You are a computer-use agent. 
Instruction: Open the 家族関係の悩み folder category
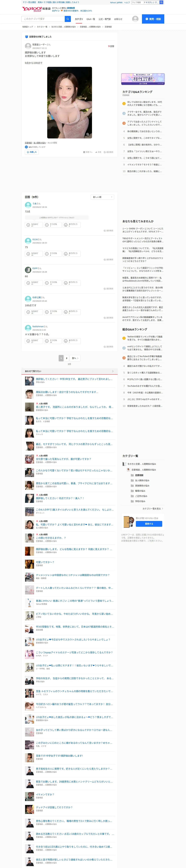click(x=140, y=486)
